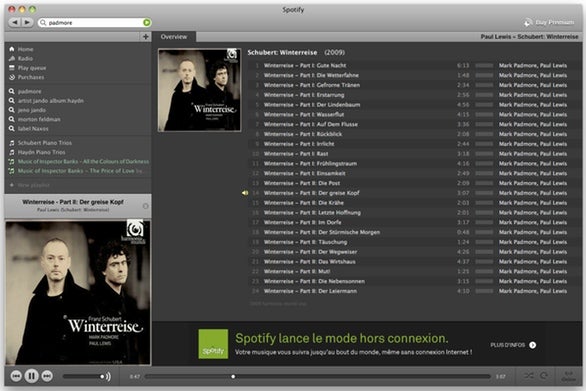
Task: Toggle repeat mode
Action: pyautogui.click(x=544, y=376)
